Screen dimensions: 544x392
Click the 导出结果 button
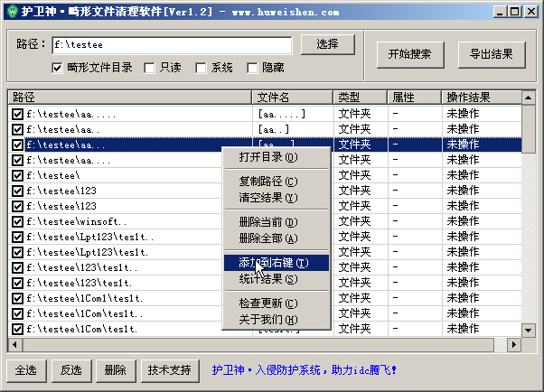pos(492,54)
